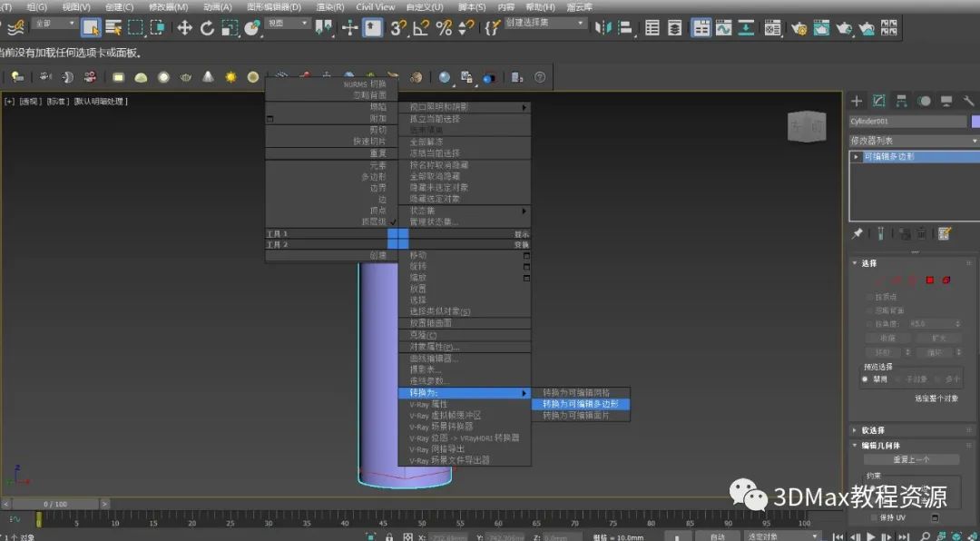
Task: Open the 修改器列表 dropdown
Action: 913,141
